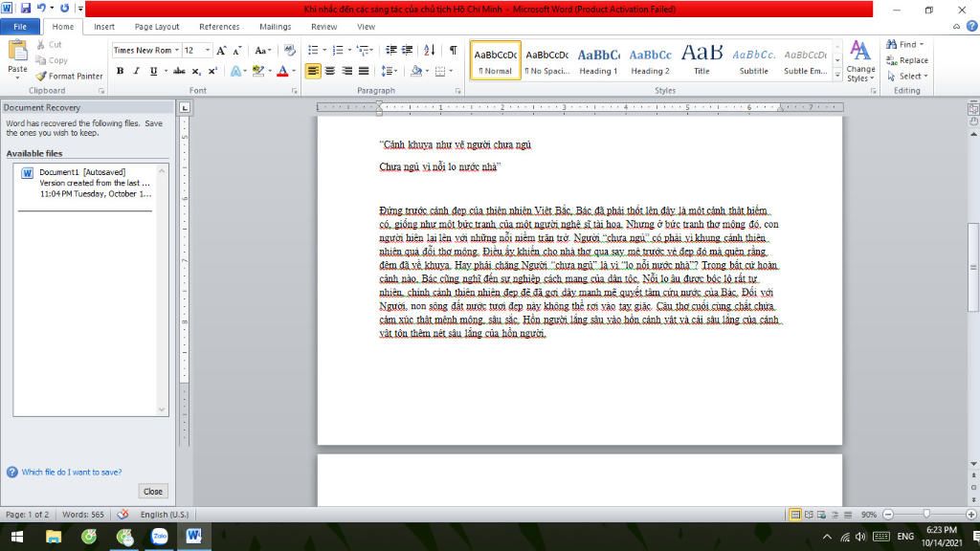
Task: Toggle align text right
Action: click(x=346, y=71)
